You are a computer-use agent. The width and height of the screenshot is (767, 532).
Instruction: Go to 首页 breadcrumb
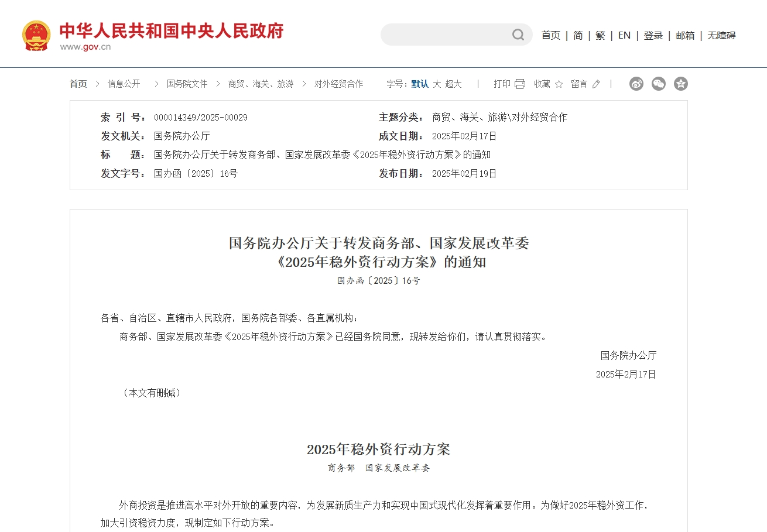click(78, 84)
